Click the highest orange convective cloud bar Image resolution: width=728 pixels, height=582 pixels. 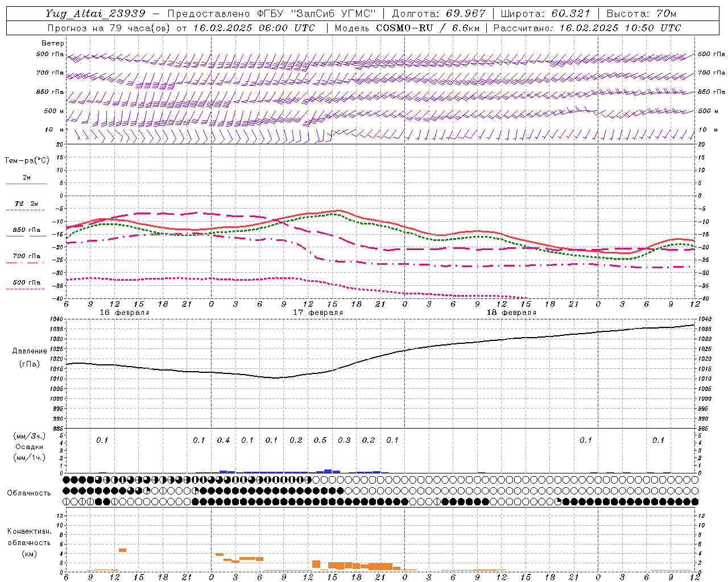point(122,550)
